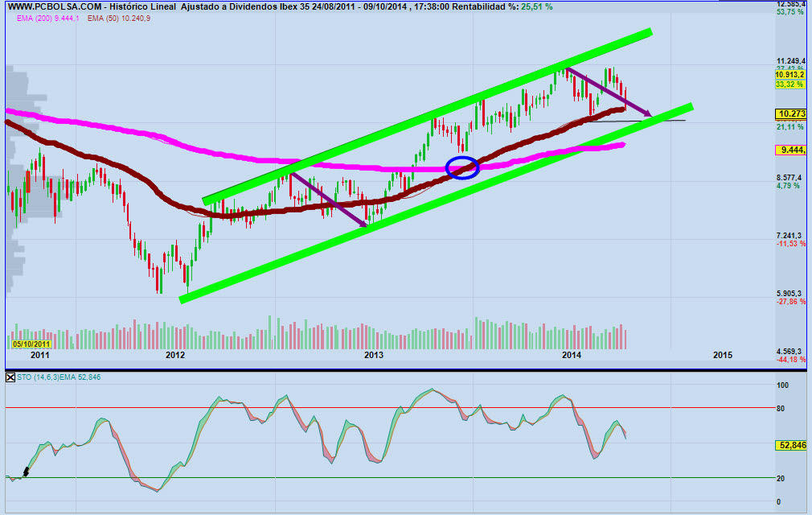Close the STO indicator panel checkbox
The image size is (812, 515).
click(x=10, y=377)
